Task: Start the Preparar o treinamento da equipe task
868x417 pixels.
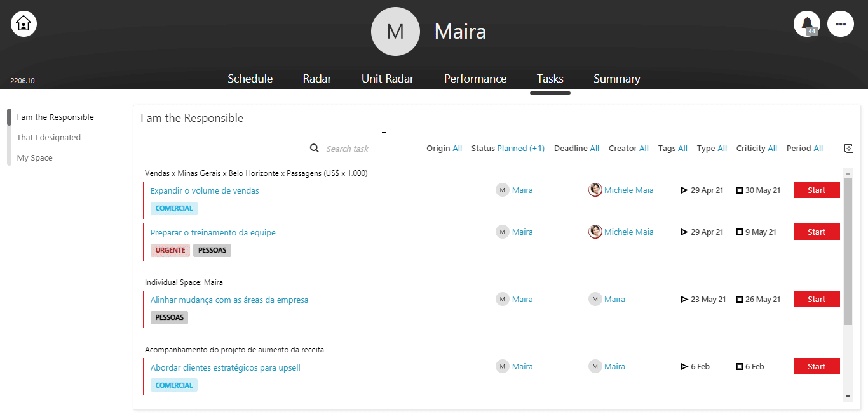Action: [817, 232]
